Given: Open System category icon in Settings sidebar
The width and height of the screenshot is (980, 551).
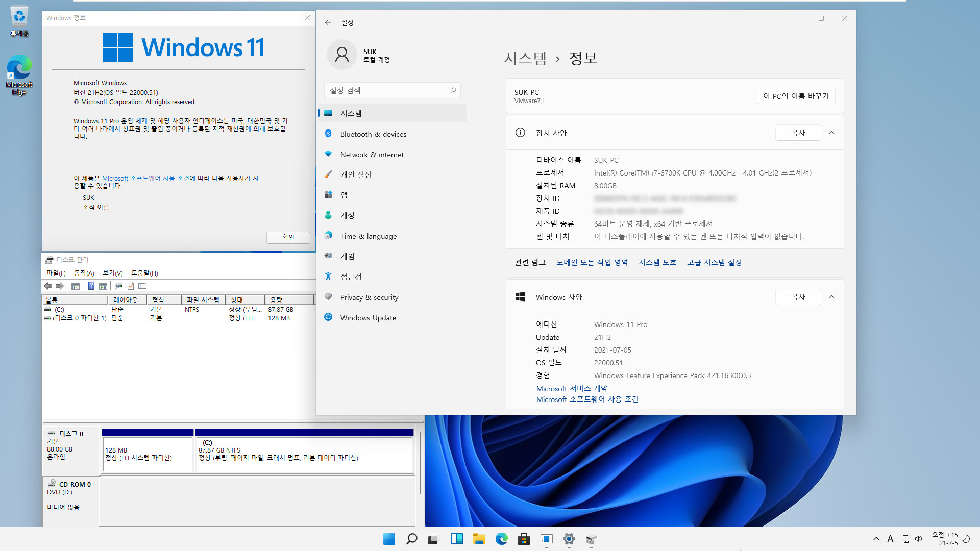Looking at the screenshot, I should click(328, 113).
